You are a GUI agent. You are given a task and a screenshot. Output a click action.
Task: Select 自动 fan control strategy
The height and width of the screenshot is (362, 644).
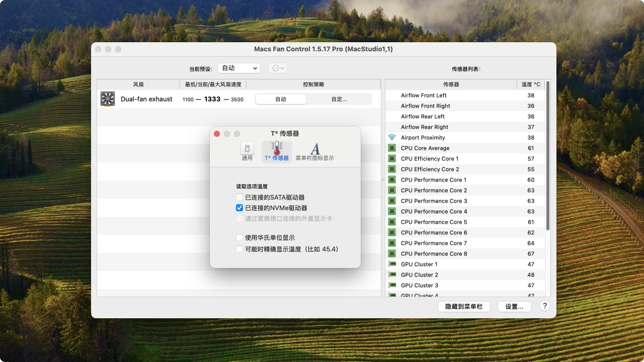281,99
